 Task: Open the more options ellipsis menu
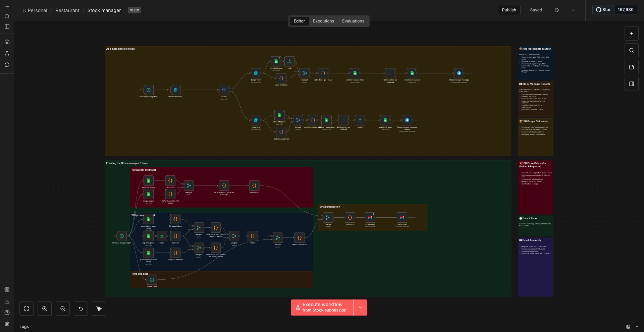click(x=574, y=10)
